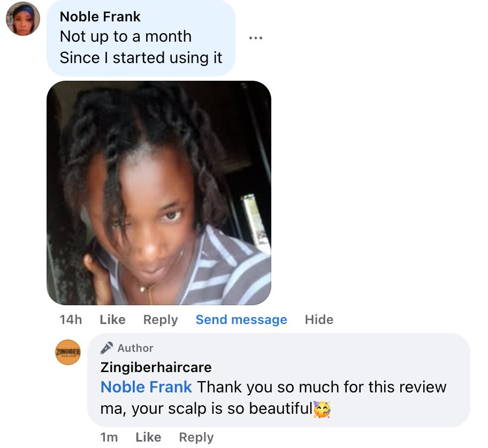The width and height of the screenshot is (488, 448).
Task: Click the 1m timestamp on the reply
Action: (x=109, y=437)
